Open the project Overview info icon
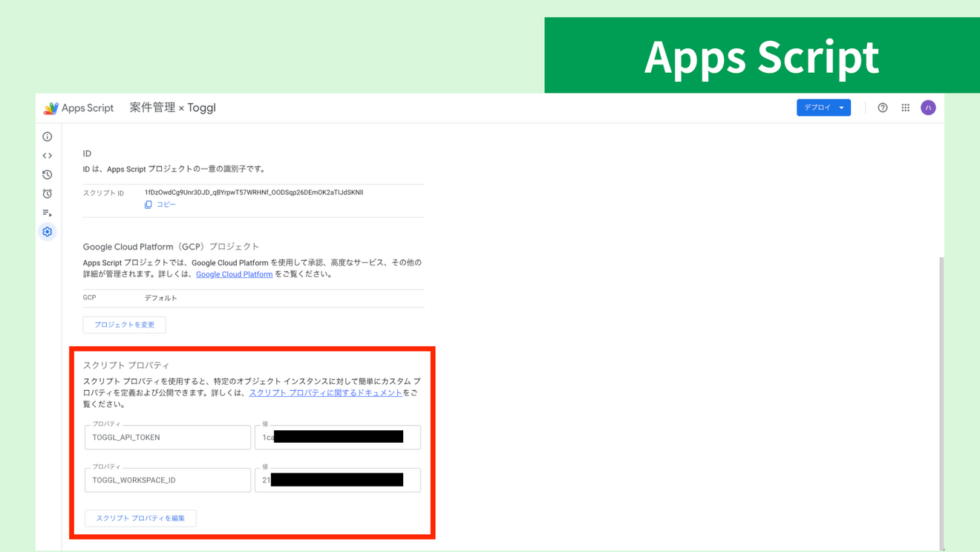The height and width of the screenshot is (552, 980). click(48, 137)
